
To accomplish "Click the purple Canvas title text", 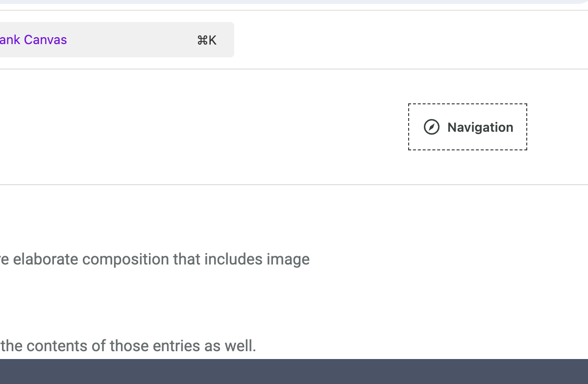I will point(33,40).
